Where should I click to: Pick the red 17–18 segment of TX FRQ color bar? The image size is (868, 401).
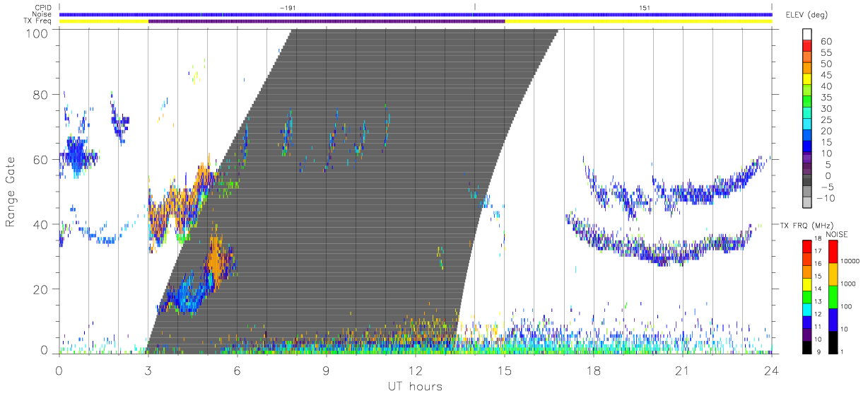[x=807, y=246]
